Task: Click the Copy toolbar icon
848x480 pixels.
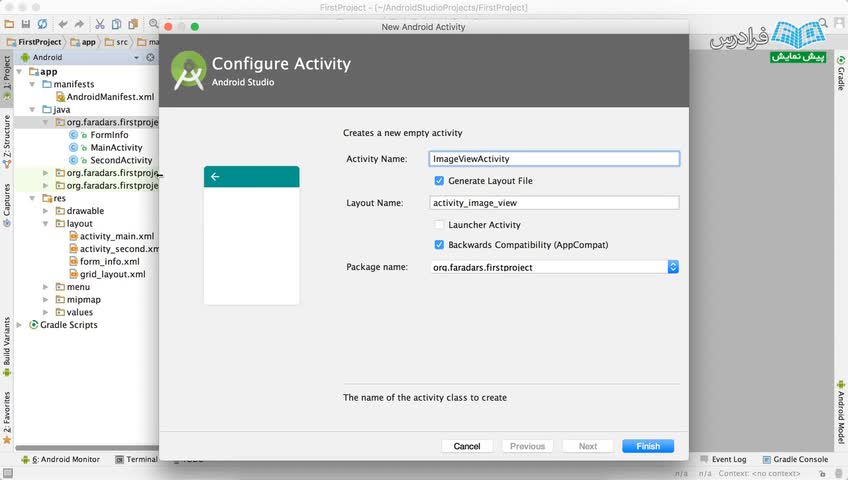Action: [x=116, y=24]
